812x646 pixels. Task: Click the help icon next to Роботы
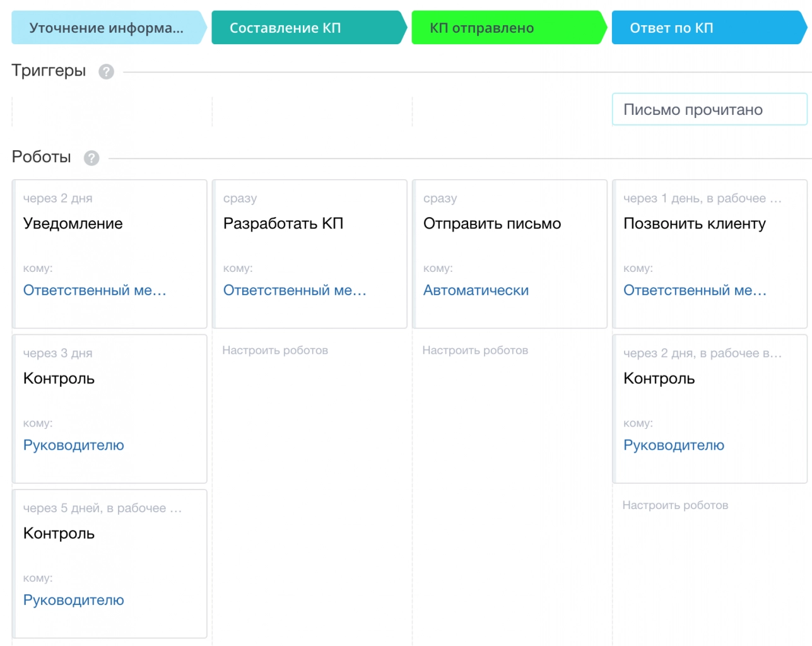pos(91,158)
